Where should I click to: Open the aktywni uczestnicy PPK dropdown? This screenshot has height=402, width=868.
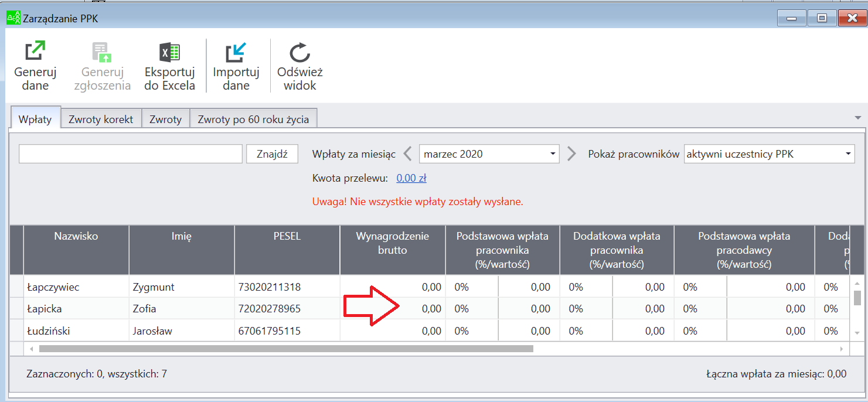(769, 154)
